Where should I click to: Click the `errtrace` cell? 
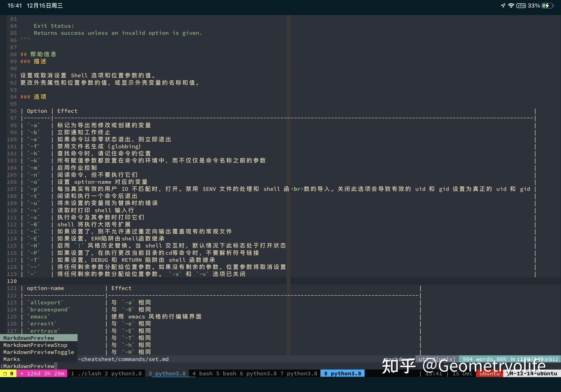tap(44, 331)
